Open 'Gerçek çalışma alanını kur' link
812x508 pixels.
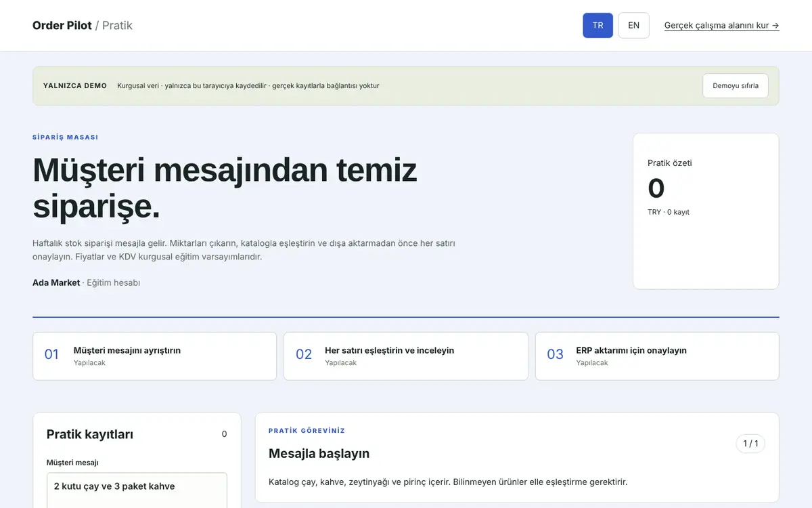click(x=721, y=26)
